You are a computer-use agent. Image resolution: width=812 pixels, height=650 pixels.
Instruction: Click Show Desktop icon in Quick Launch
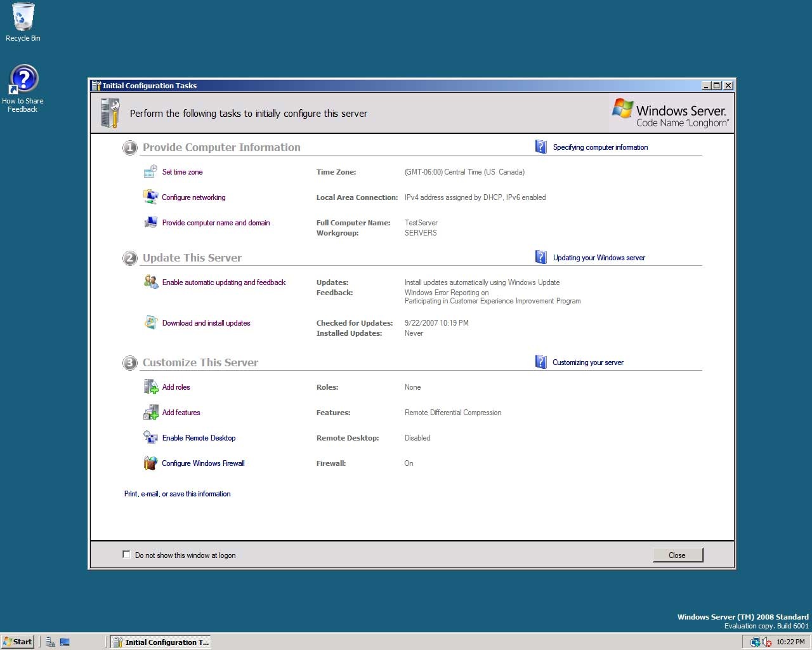pos(65,642)
